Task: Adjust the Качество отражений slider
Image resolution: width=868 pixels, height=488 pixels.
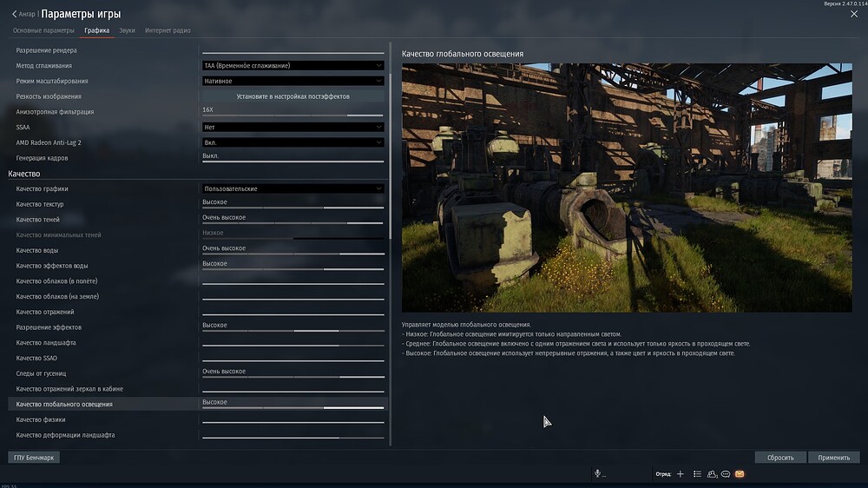Action: coord(293,314)
